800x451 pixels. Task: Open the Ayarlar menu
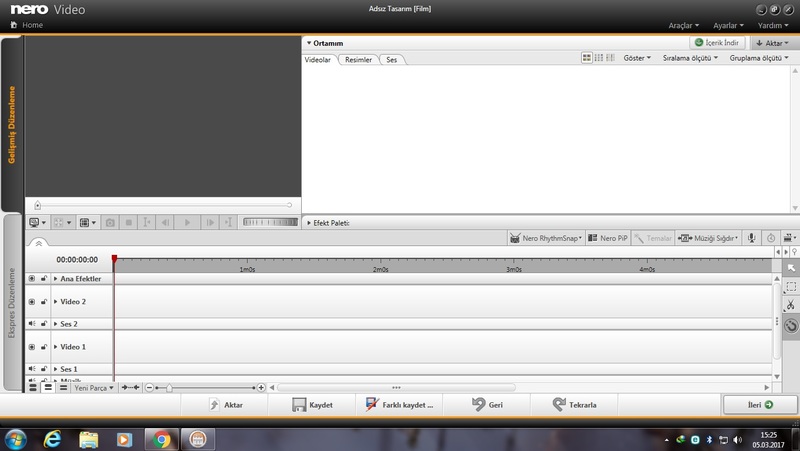tap(728, 25)
